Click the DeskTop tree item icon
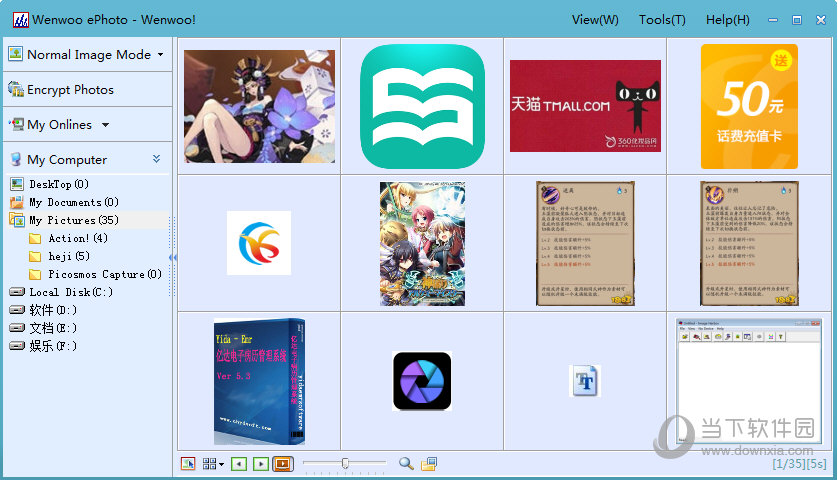 17,184
